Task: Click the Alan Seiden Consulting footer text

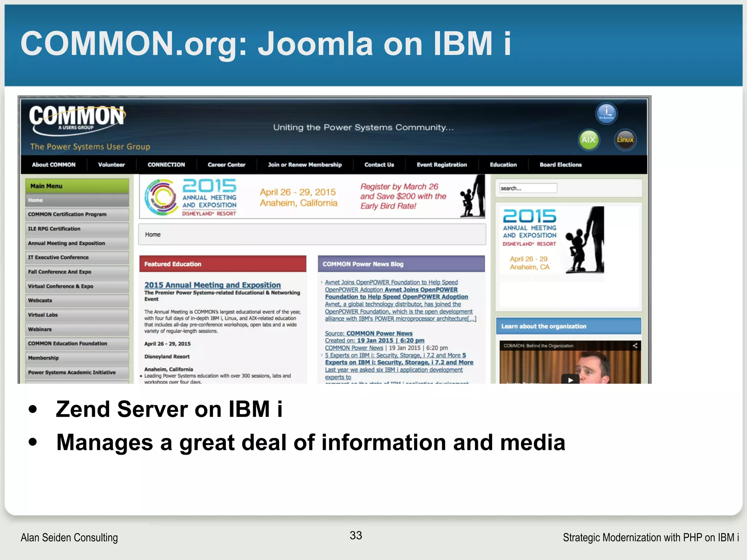Action: coord(69,538)
